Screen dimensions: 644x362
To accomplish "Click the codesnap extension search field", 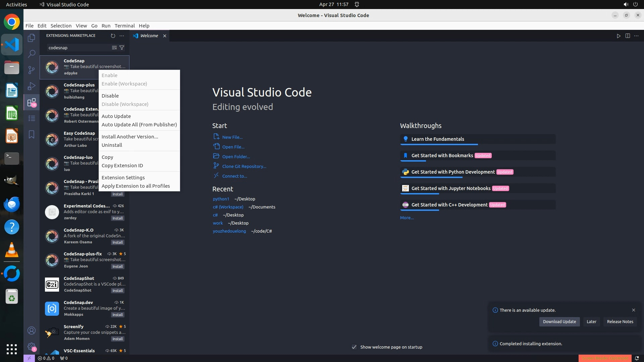I will pos(79,48).
